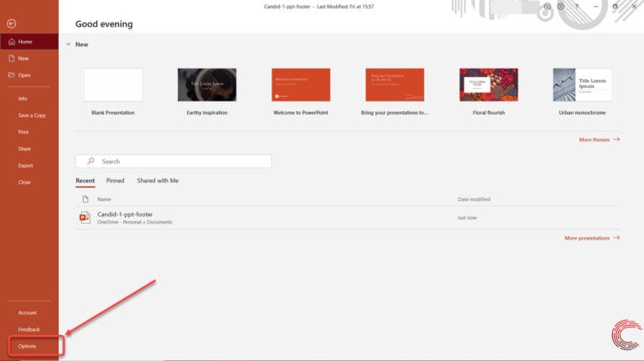Open Feedback from sidebar
Screen dimensions: 644x361
tap(29, 329)
